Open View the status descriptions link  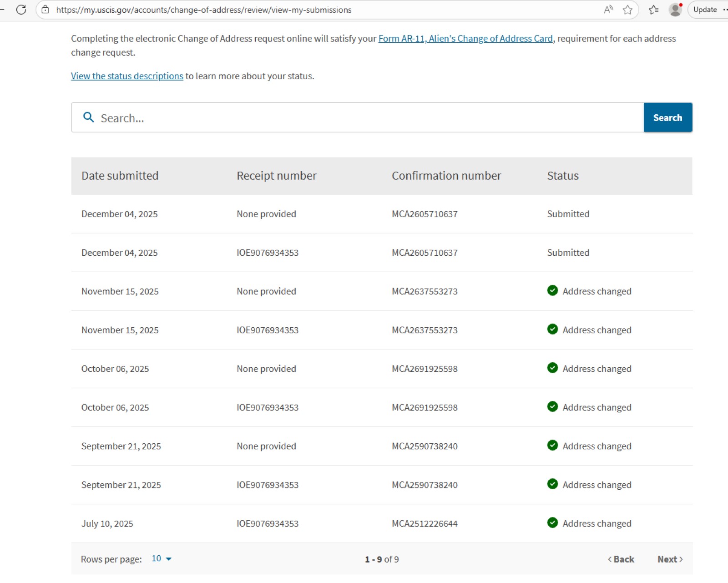[127, 76]
